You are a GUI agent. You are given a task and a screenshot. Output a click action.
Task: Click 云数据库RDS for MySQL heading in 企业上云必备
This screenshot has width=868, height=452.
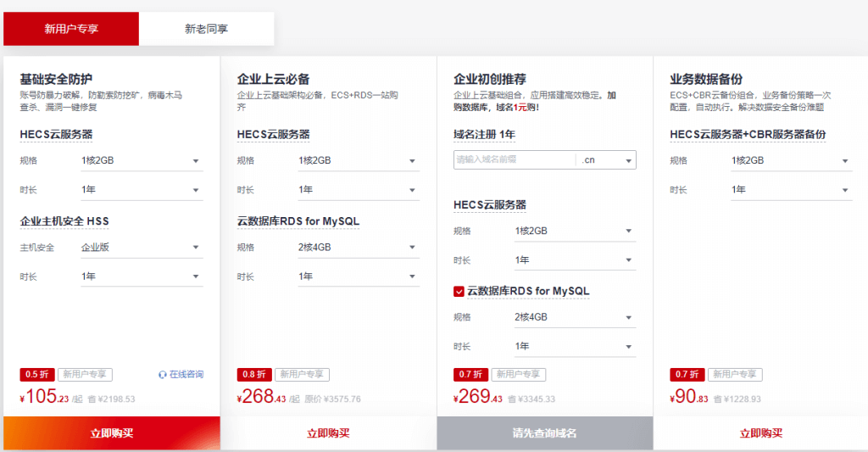[298, 221]
